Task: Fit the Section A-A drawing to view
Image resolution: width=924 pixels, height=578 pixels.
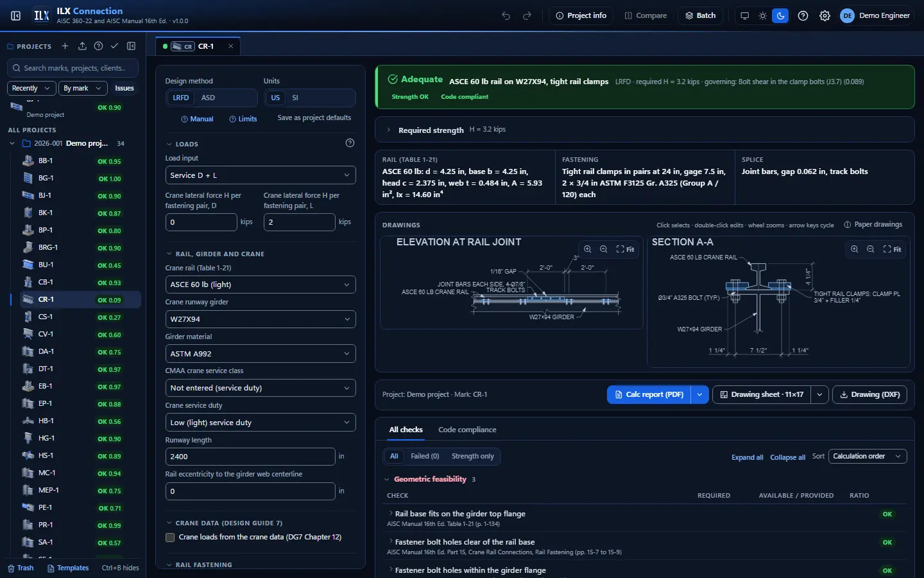Action: tap(892, 249)
